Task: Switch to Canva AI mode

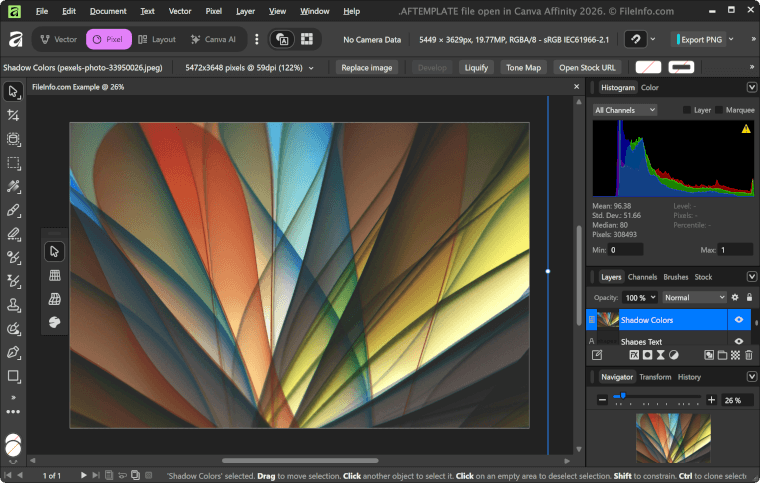Action: pos(214,39)
